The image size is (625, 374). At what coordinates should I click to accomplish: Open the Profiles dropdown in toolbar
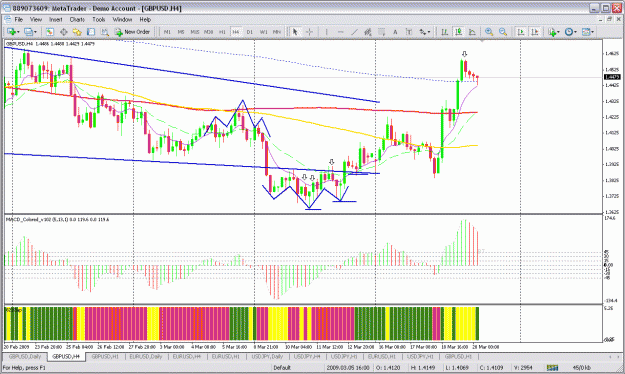point(30,32)
